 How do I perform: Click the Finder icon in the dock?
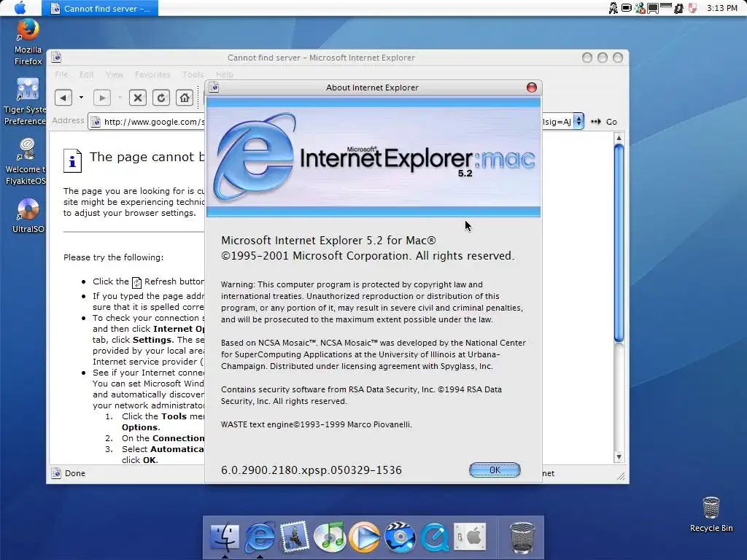(x=225, y=536)
